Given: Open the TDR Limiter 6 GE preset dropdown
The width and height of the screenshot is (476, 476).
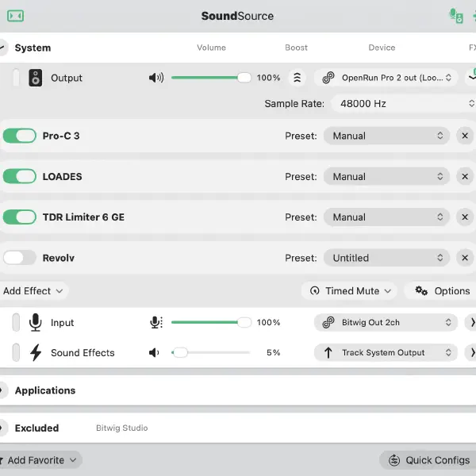Looking at the screenshot, I should 386,217.
